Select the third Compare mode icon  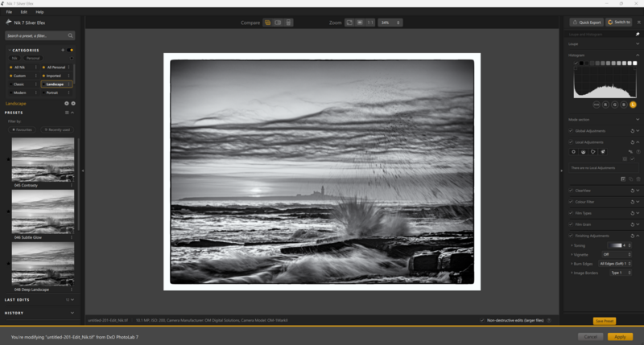click(x=288, y=23)
